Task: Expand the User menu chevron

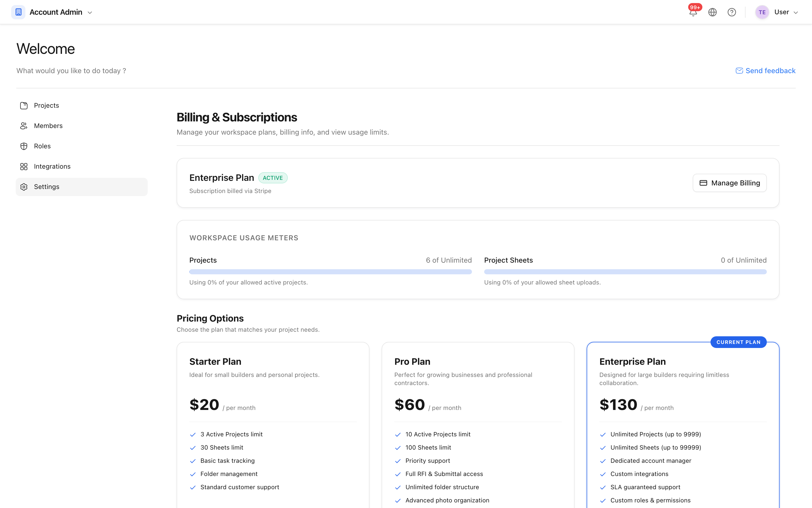Action: coord(796,13)
